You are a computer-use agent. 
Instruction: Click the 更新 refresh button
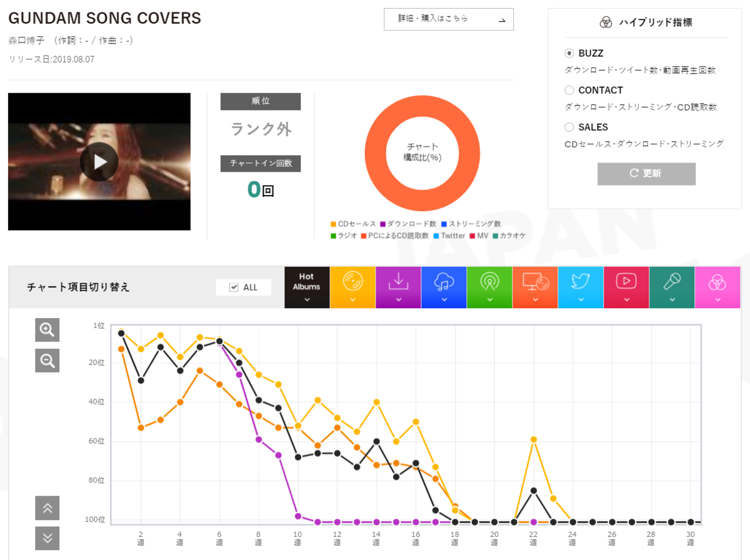tap(646, 174)
